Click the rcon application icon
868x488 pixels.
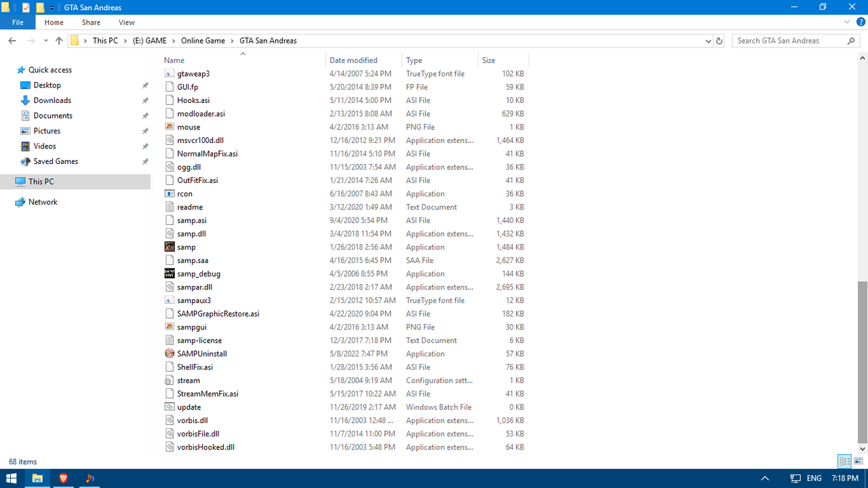coord(170,194)
